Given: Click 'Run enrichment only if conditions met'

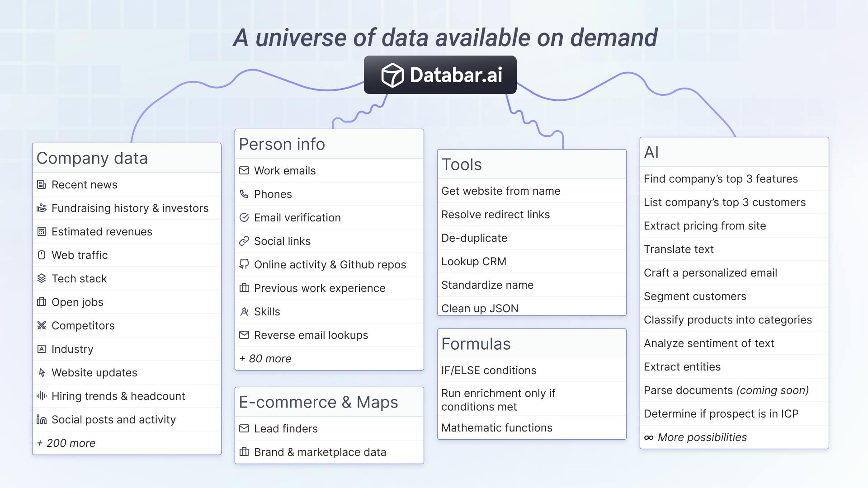Looking at the screenshot, I should (x=498, y=400).
